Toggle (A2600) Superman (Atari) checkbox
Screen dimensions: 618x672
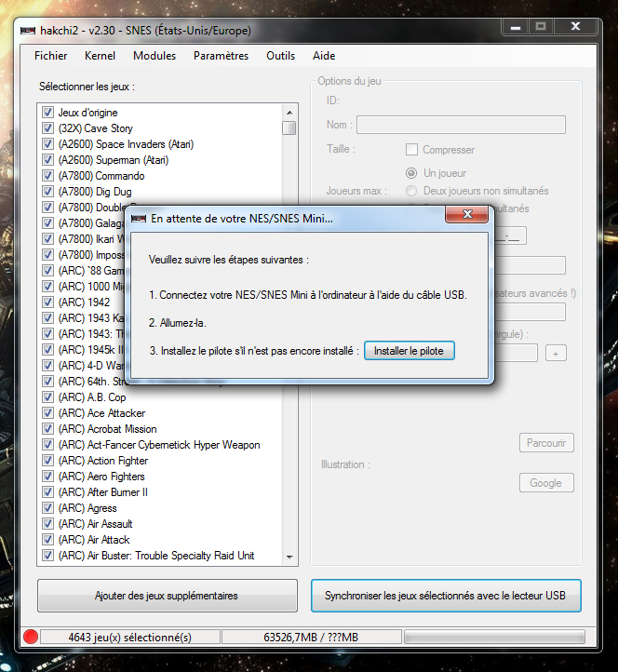47,160
